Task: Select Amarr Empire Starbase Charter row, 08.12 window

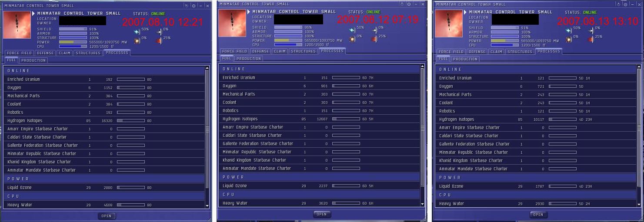Action: point(319,127)
